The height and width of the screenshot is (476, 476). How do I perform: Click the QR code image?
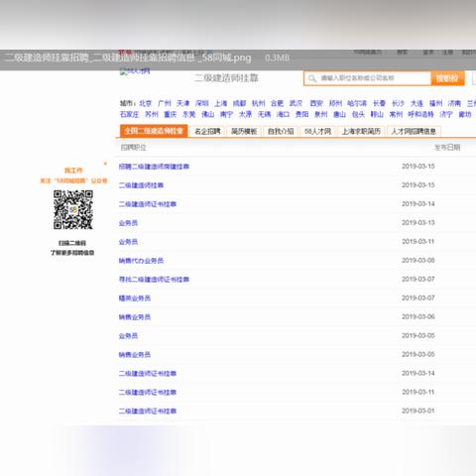(x=73, y=209)
